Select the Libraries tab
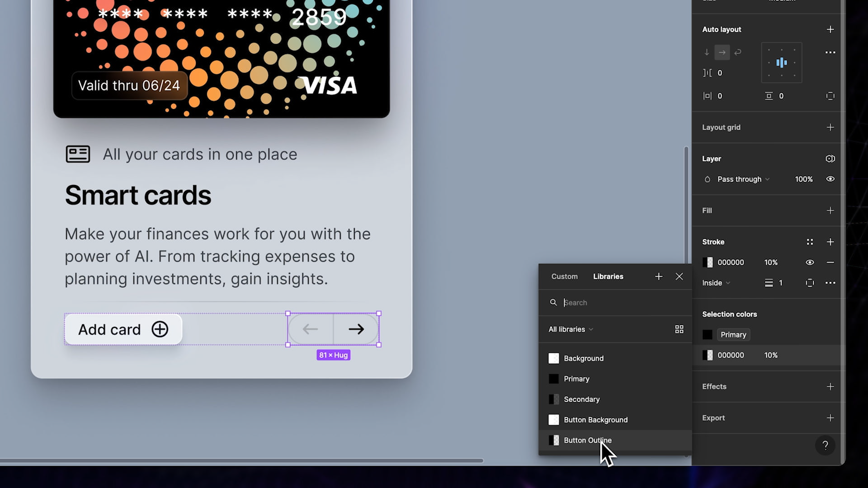The image size is (868, 488). point(608,276)
